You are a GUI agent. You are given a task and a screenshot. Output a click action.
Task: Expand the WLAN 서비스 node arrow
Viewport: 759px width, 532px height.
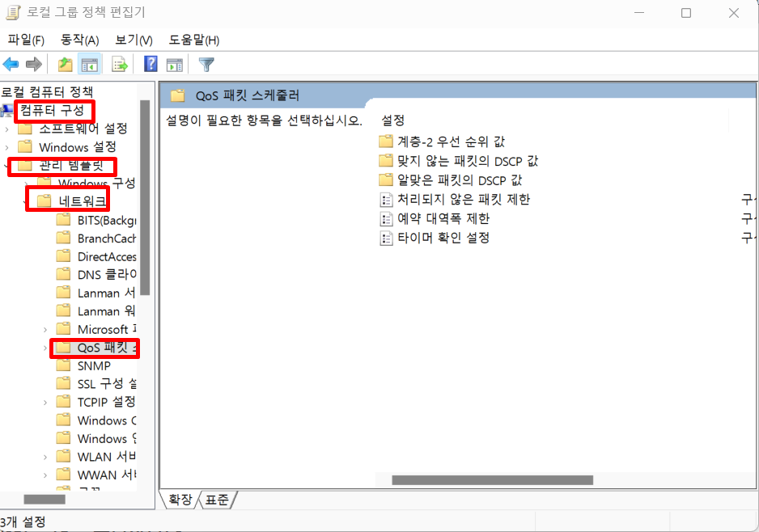[45, 457]
